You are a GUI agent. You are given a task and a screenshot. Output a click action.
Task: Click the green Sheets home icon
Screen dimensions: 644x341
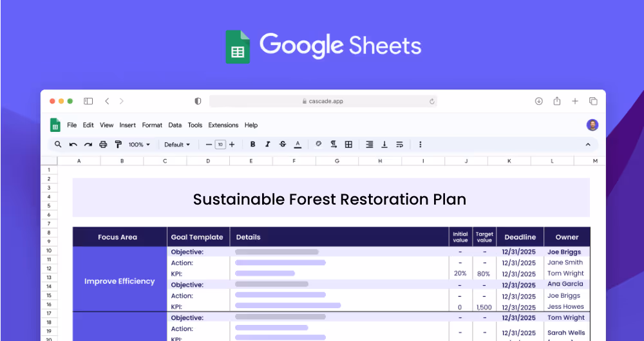(55, 125)
